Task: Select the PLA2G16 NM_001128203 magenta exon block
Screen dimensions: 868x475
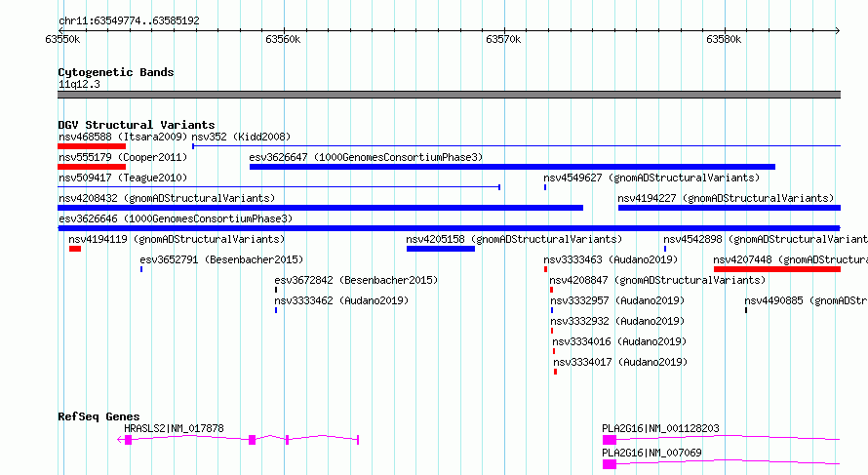Action: [610, 440]
